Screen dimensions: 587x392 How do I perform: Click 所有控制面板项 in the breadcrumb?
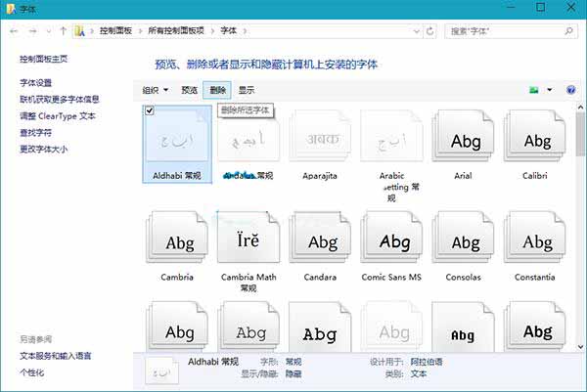177,31
